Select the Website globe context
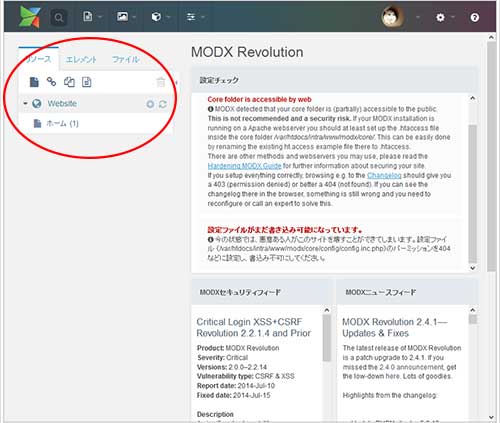This screenshot has width=500, height=423. pos(36,104)
